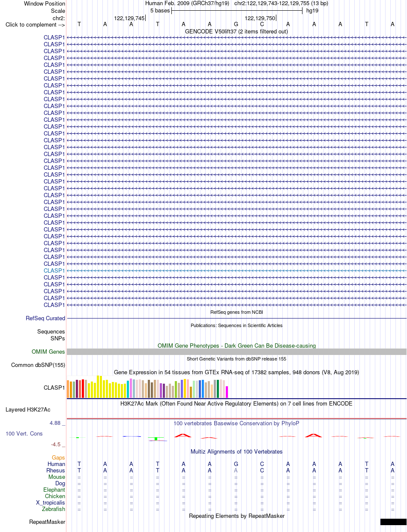The height and width of the screenshot is (532, 407).
Task: Click the green square in the PhyloP graph
Action: pyautogui.click(x=157, y=439)
